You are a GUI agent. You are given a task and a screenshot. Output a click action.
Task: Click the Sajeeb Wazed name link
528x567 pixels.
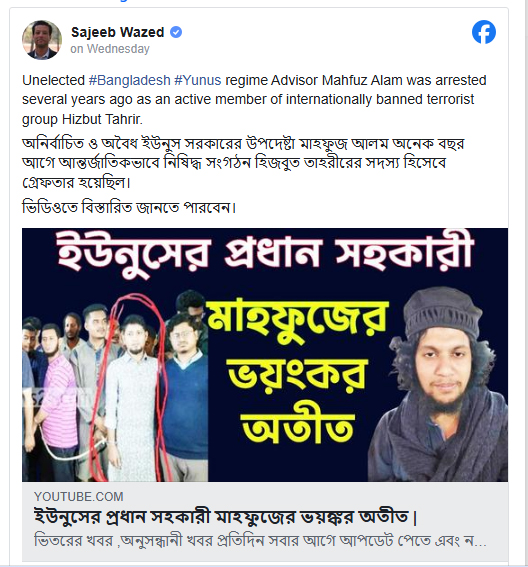point(118,32)
